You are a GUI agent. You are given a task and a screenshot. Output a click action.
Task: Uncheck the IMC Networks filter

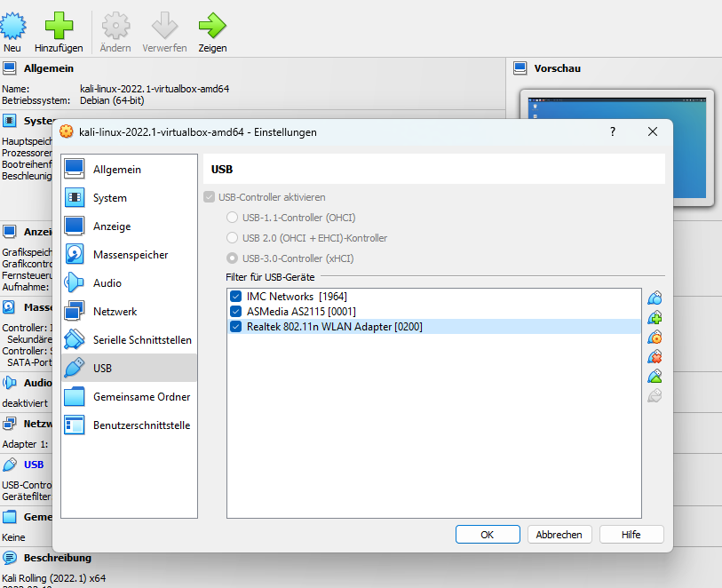[234, 297]
